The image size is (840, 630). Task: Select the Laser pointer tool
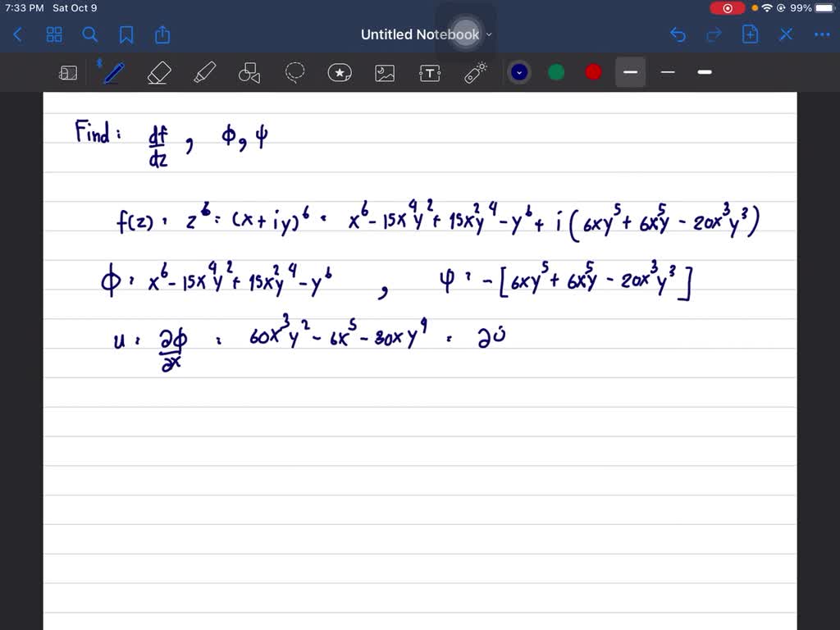click(475, 72)
